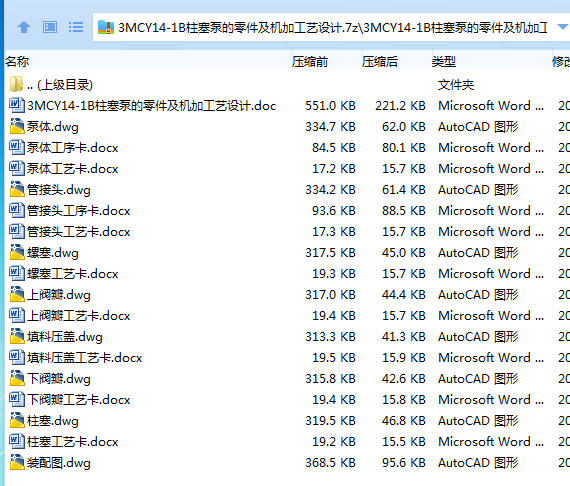This screenshot has height=486, width=570.
Task: Select file 泵体.dwg
Action: (x=53, y=127)
